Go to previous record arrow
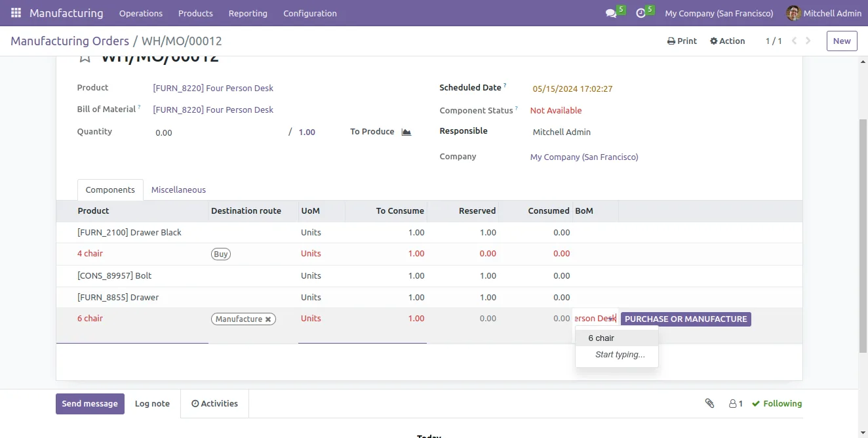This screenshot has height=438, width=868. [794, 41]
